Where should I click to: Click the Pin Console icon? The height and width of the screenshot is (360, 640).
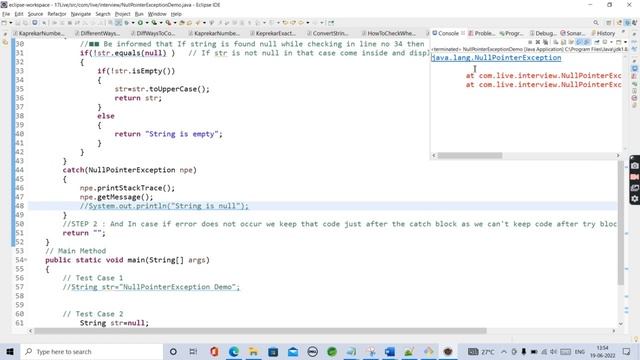596,42
